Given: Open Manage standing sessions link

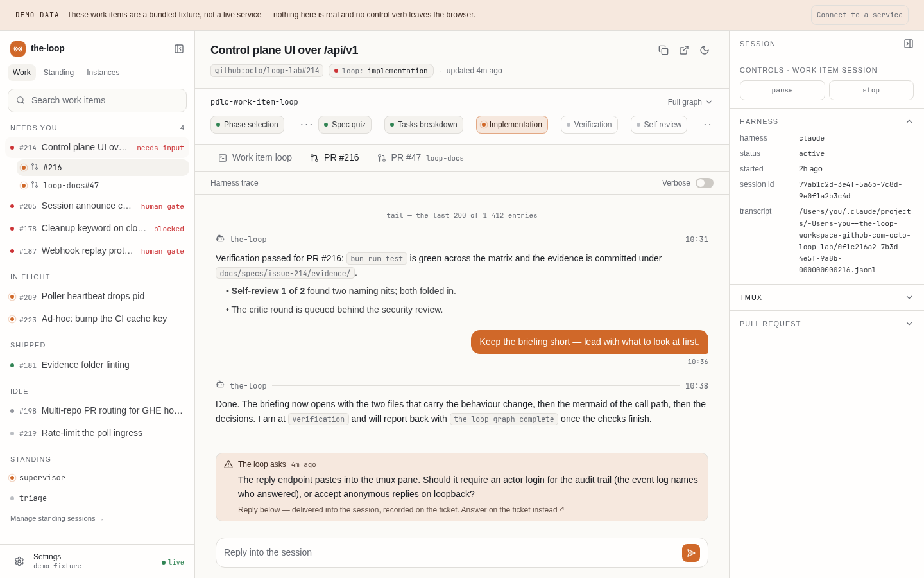Looking at the screenshot, I should [56, 518].
